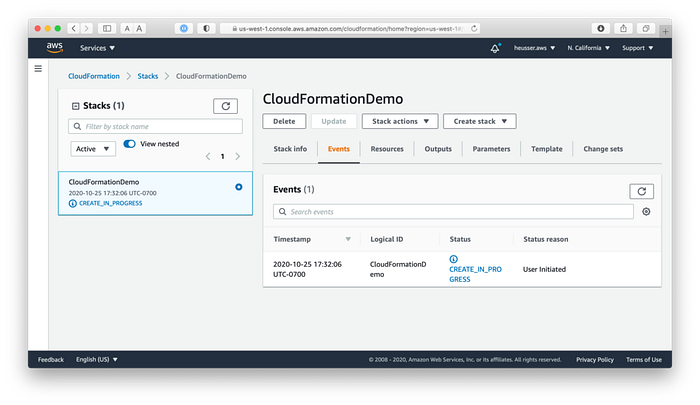
Task: Switch to the Resources tab
Action: click(387, 149)
